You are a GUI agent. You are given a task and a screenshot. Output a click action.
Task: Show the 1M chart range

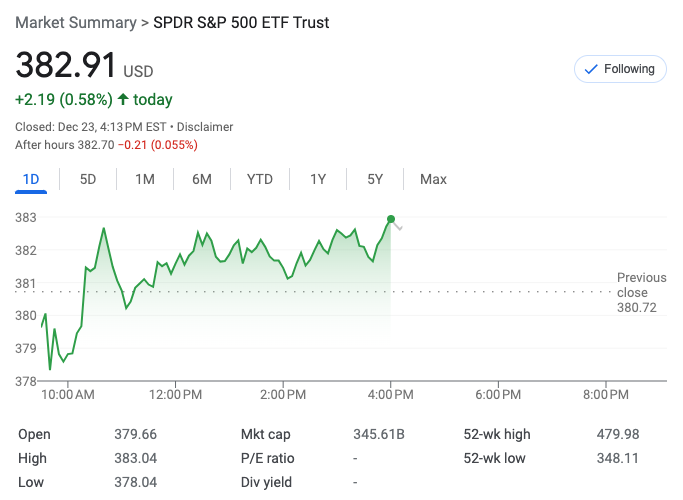(x=145, y=179)
